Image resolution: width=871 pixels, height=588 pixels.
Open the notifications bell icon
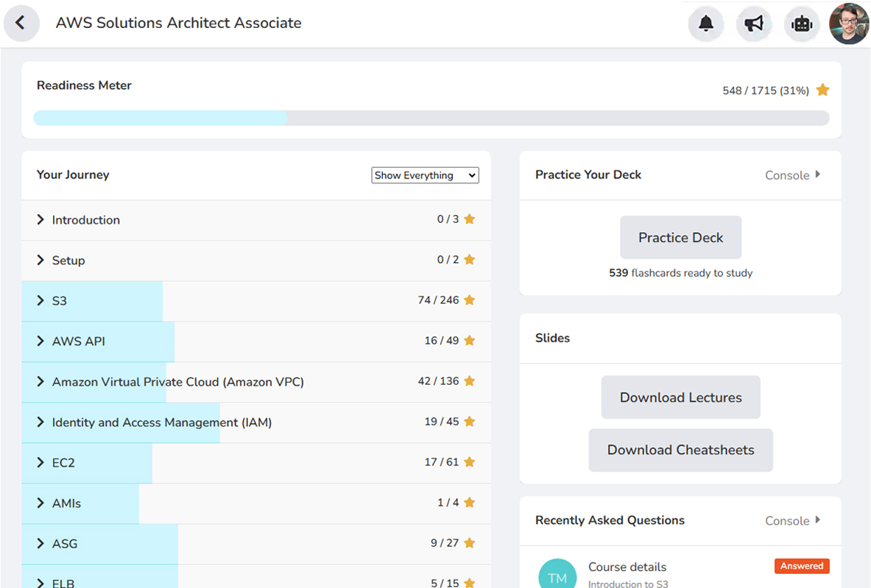705,24
